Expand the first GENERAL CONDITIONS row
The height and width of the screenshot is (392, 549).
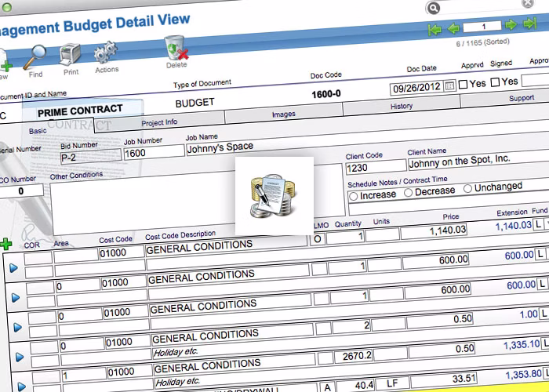(13, 268)
